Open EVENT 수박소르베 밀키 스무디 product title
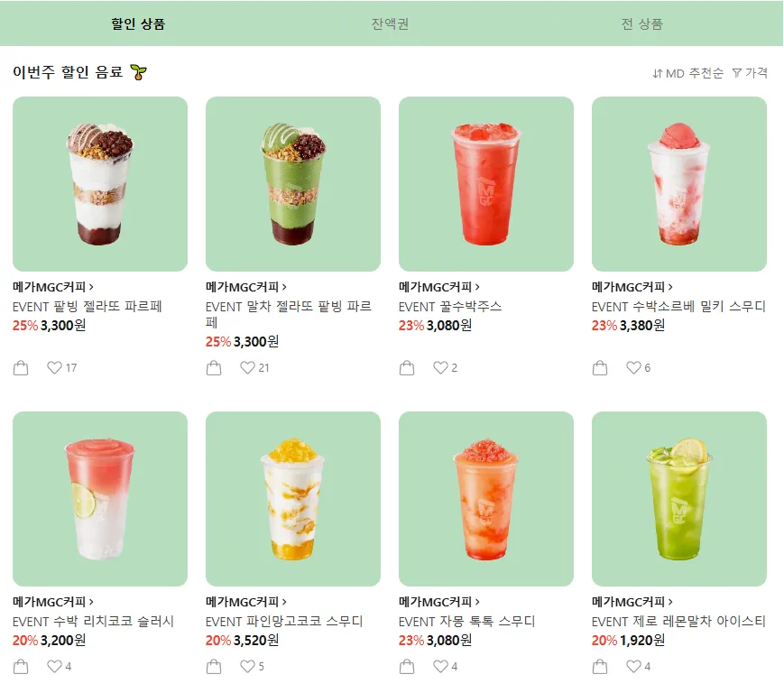Viewport: 784px width, 693px height. pyautogui.click(x=678, y=307)
